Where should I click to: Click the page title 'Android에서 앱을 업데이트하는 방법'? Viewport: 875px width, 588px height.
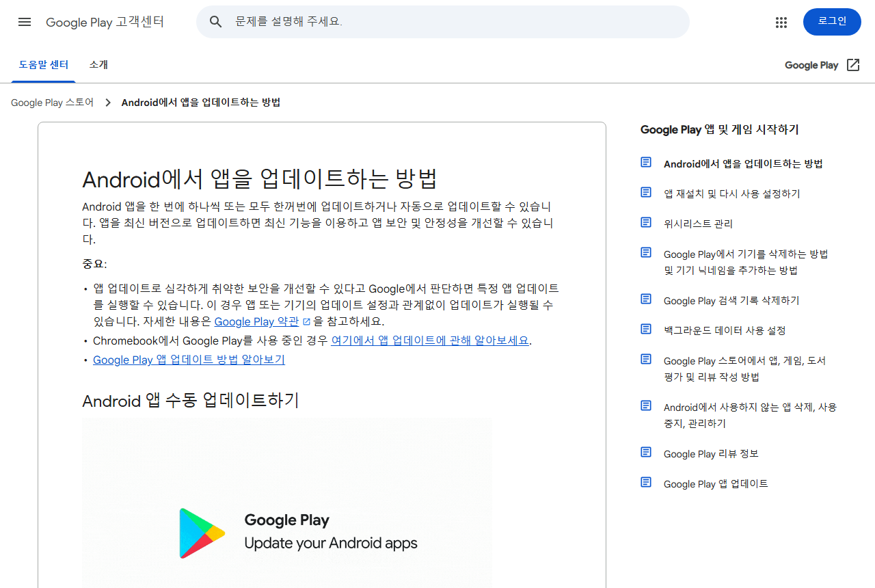tap(260, 179)
